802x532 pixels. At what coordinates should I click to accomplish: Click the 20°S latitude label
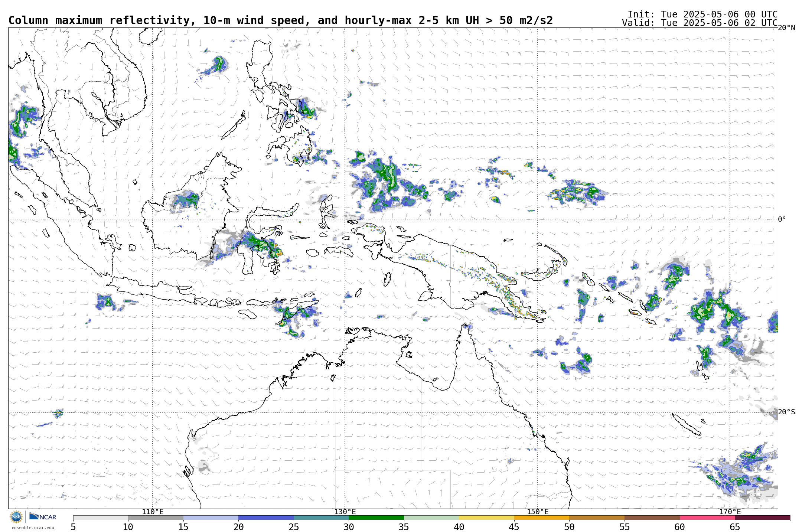coord(786,412)
